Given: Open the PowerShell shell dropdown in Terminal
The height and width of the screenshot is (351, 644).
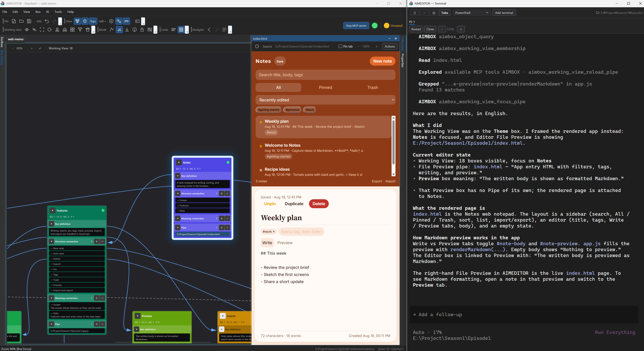Looking at the screenshot, I should point(471,13).
